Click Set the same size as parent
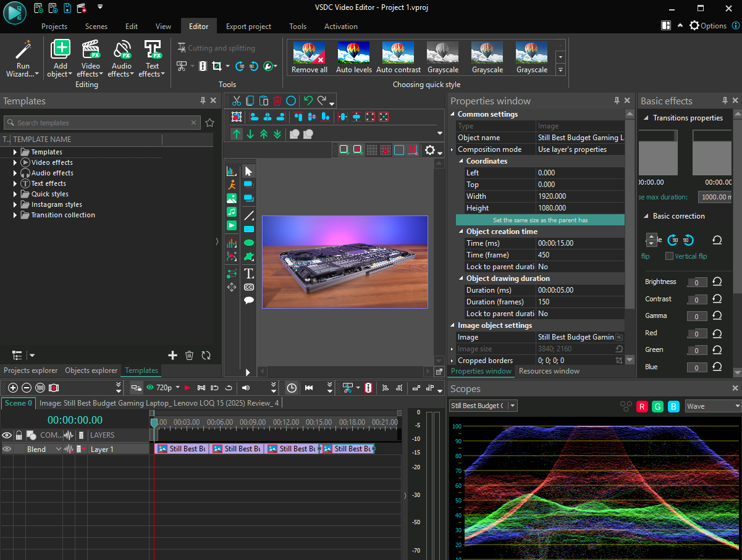Screen dimensions: 742x560 pos(540,220)
